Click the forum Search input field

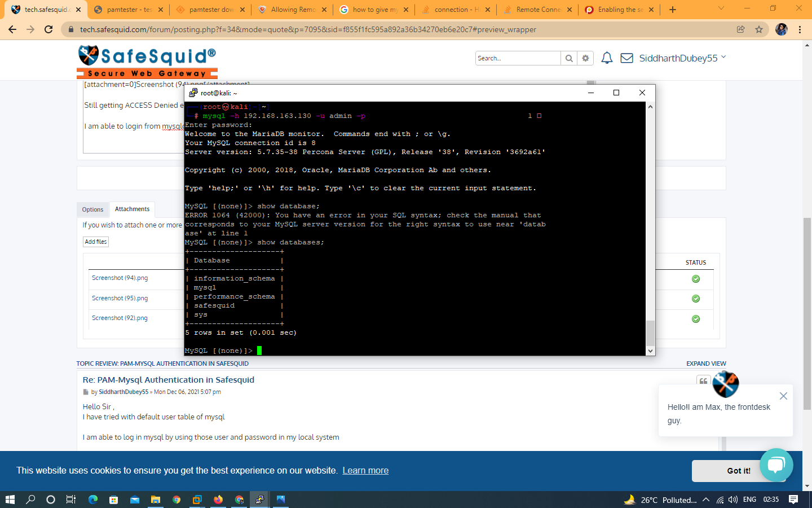coord(518,58)
